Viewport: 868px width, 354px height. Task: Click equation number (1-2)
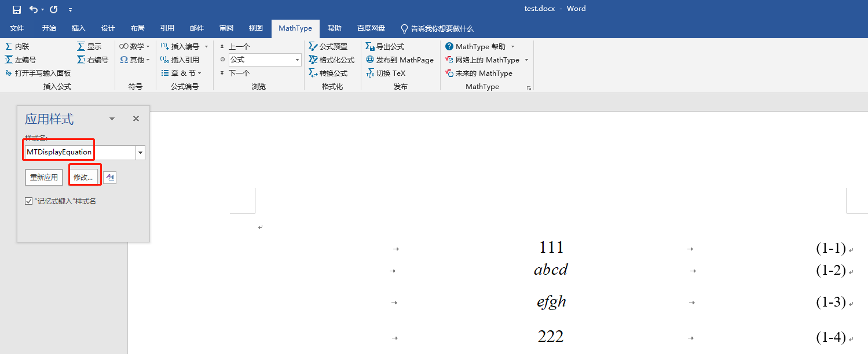click(831, 270)
